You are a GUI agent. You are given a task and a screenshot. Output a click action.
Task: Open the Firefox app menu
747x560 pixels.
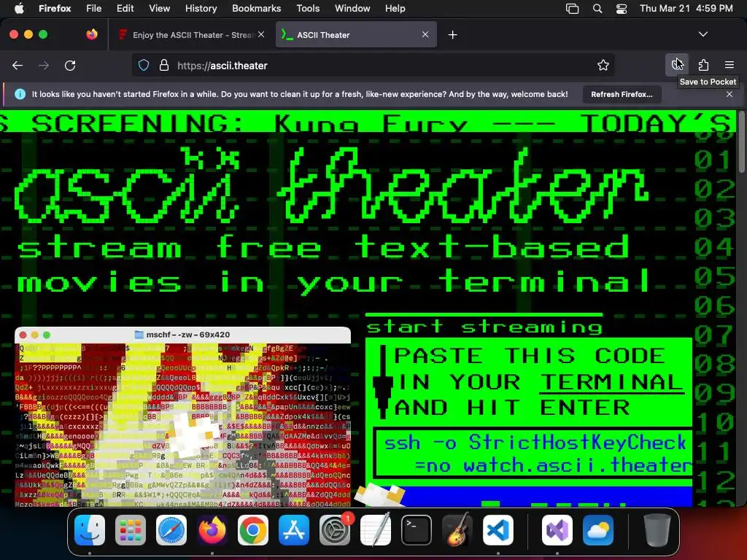pyautogui.click(x=55, y=8)
